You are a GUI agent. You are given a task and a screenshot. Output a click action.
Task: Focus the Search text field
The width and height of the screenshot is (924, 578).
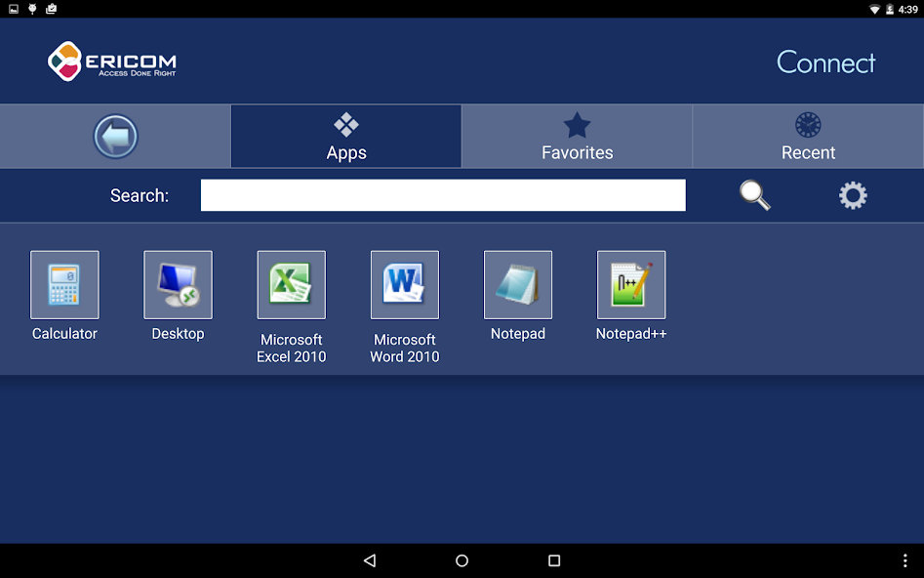(x=443, y=195)
